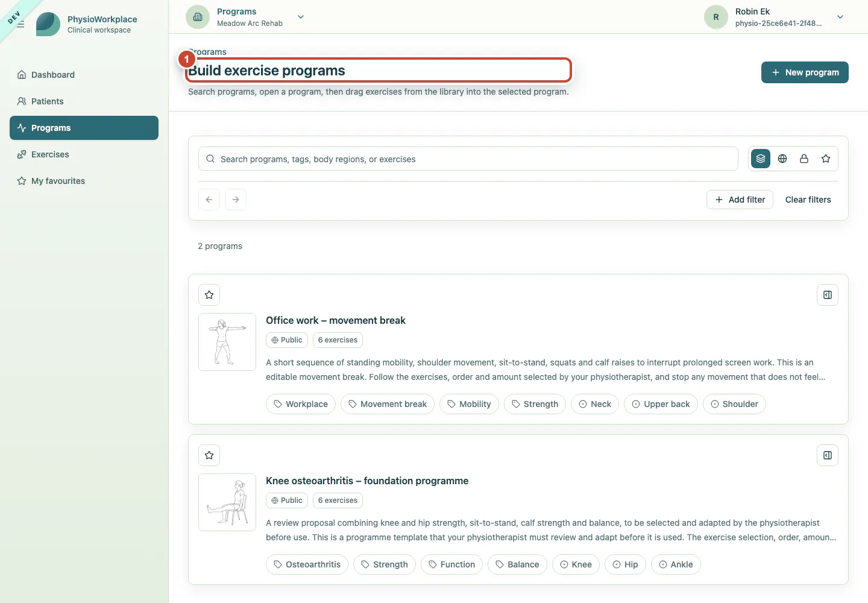Click the Robin Ek avatar circle

click(x=716, y=17)
